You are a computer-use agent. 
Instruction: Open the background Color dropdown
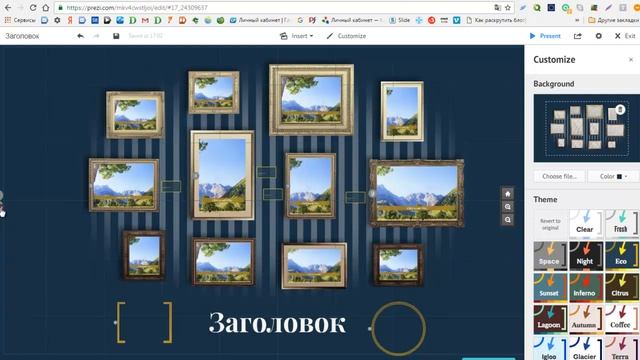[x=613, y=176]
